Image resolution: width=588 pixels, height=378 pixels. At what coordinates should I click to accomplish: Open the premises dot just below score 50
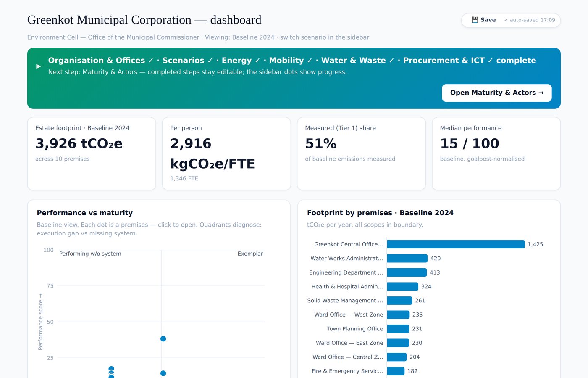(163, 339)
